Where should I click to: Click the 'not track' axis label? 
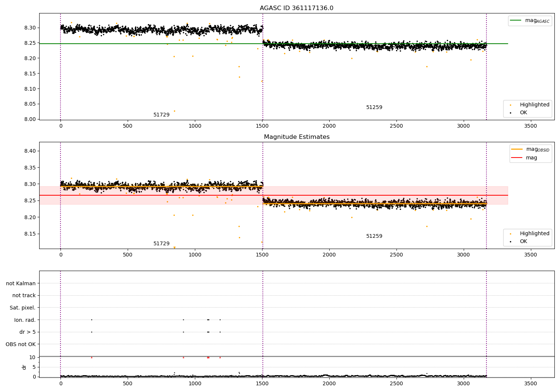24,295
